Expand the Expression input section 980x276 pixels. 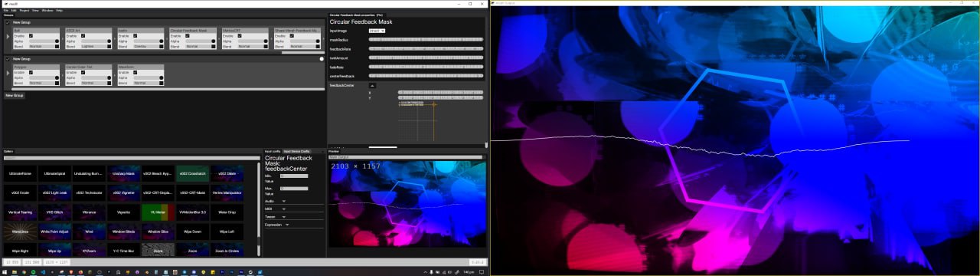pyautogui.click(x=287, y=225)
